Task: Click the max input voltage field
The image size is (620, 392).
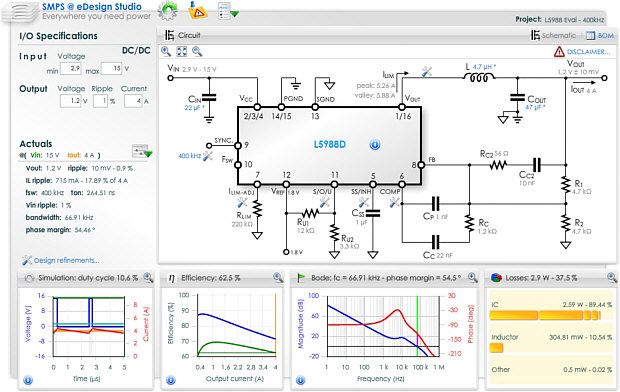Action: click(112, 68)
